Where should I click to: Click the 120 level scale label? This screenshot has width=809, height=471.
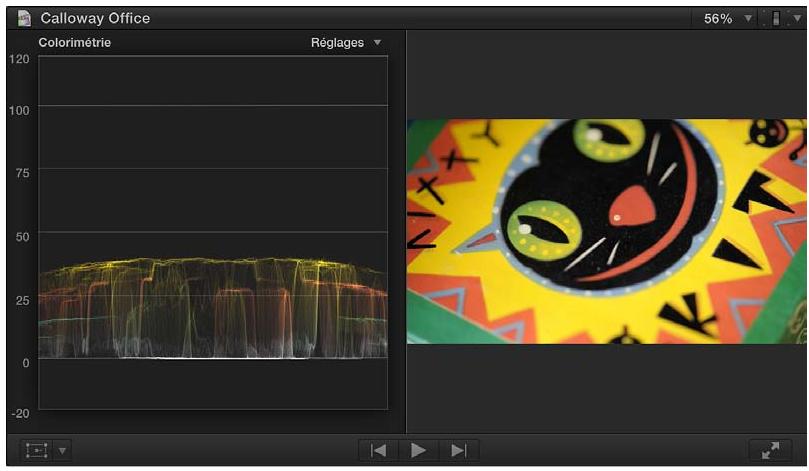pos(19,59)
